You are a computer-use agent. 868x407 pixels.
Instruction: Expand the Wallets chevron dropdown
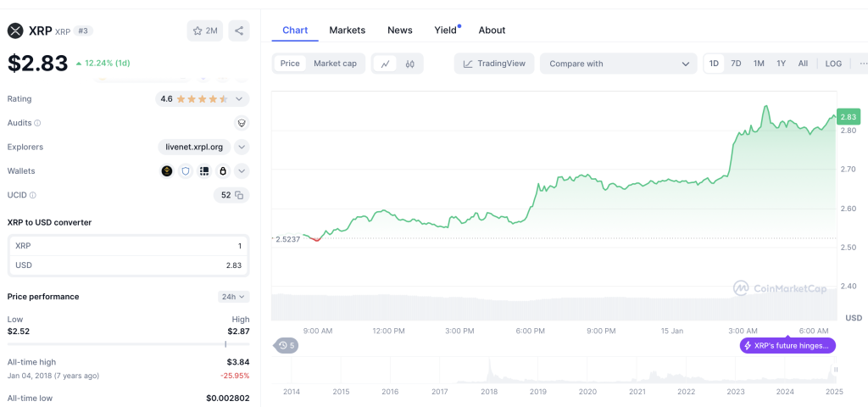(242, 171)
